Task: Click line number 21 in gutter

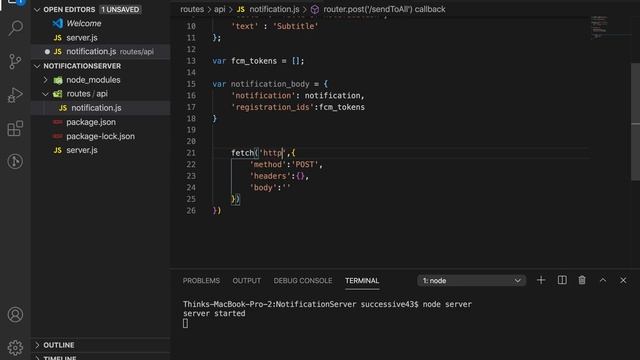Action: tap(191, 153)
